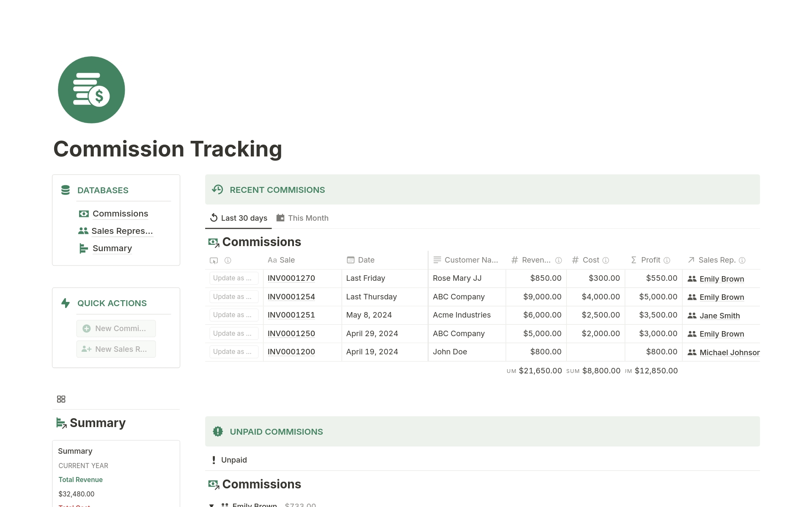Expand the Recent Commissions section
The image size is (812, 507).
click(x=277, y=189)
